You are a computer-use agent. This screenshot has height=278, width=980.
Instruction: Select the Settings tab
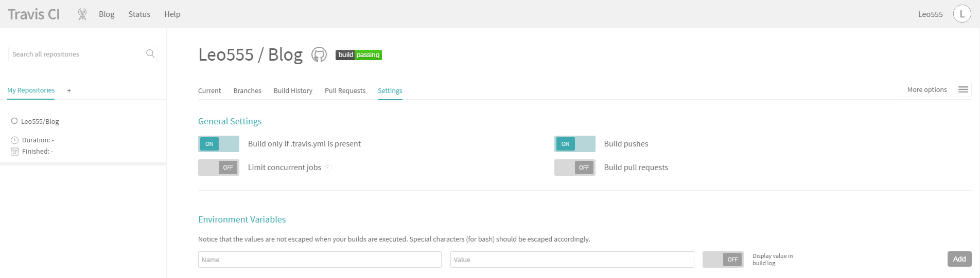390,90
